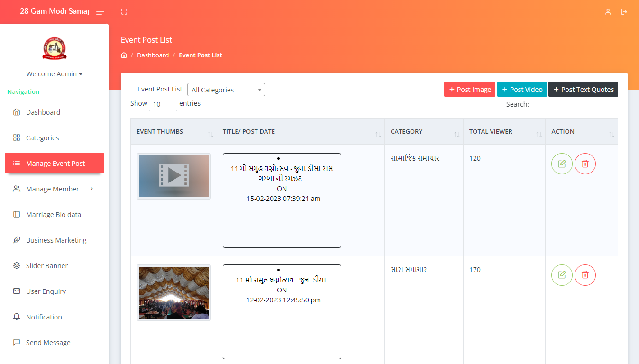Image resolution: width=639 pixels, height=364 pixels.
Task: Edit the first event post
Action: coord(562,164)
